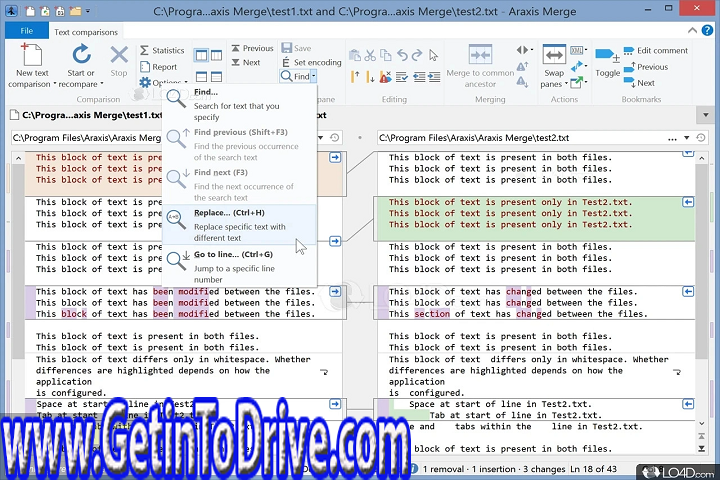Open Start or recompare dropdown arrow
Image resolution: width=720 pixels, height=480 pixels.
coord(101,84)
